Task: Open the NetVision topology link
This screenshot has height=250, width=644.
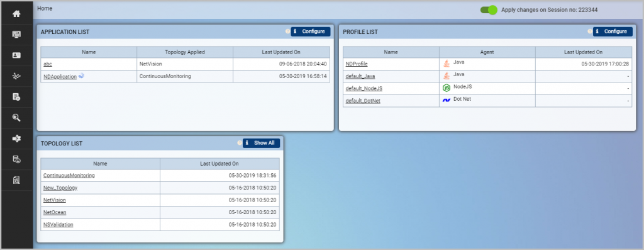Action: pos(55,200)
